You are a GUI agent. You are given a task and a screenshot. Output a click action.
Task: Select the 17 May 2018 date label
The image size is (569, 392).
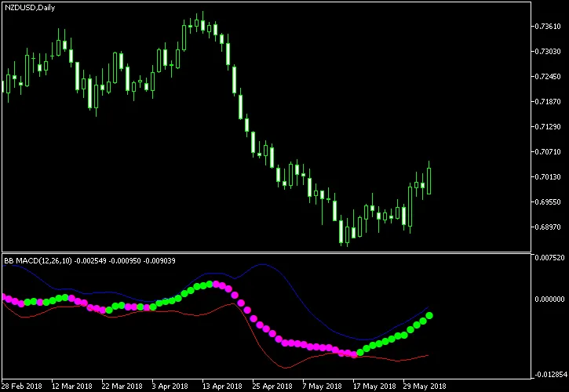(374, 386)
